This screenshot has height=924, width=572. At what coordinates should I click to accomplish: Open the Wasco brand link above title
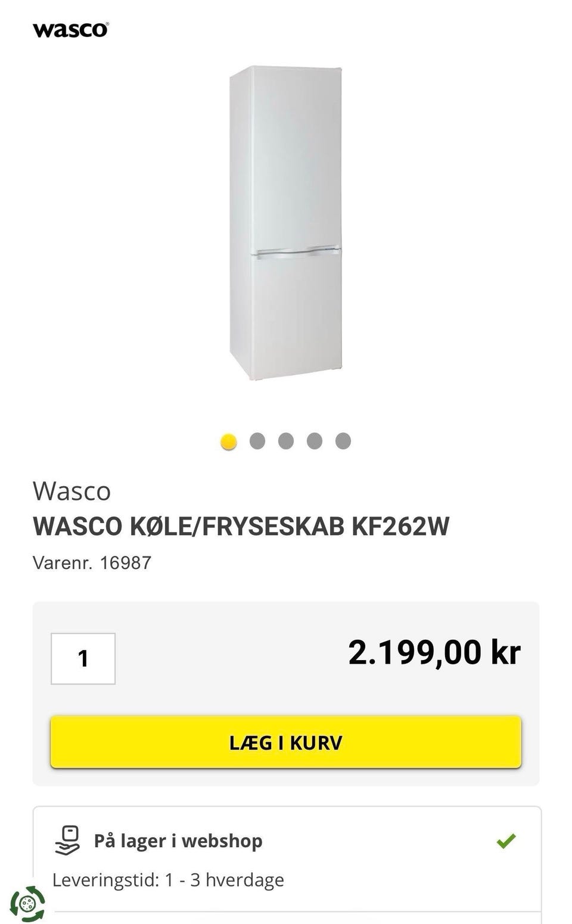pyautogui.click(x=71, y=491)
